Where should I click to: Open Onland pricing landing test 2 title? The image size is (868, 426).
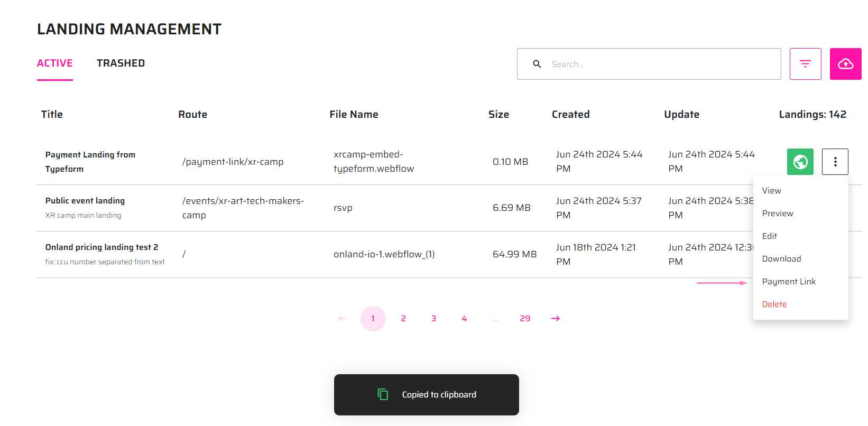(101, 247)
